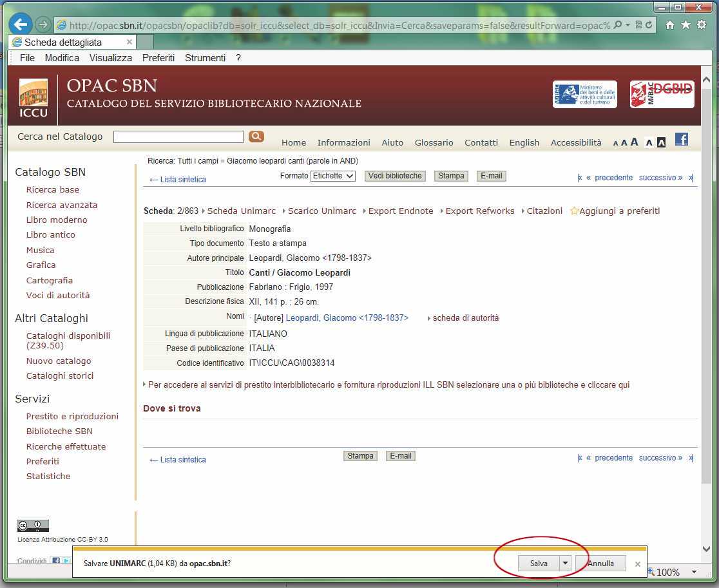
Task: Open the Visualizza menu
Action: pyautogui.click(x=111, y=58)
